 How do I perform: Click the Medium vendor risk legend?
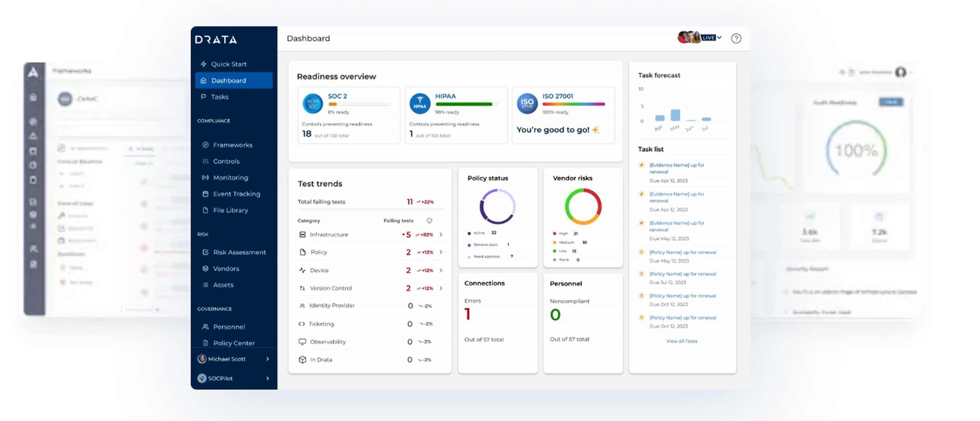[x=570, y=242]
